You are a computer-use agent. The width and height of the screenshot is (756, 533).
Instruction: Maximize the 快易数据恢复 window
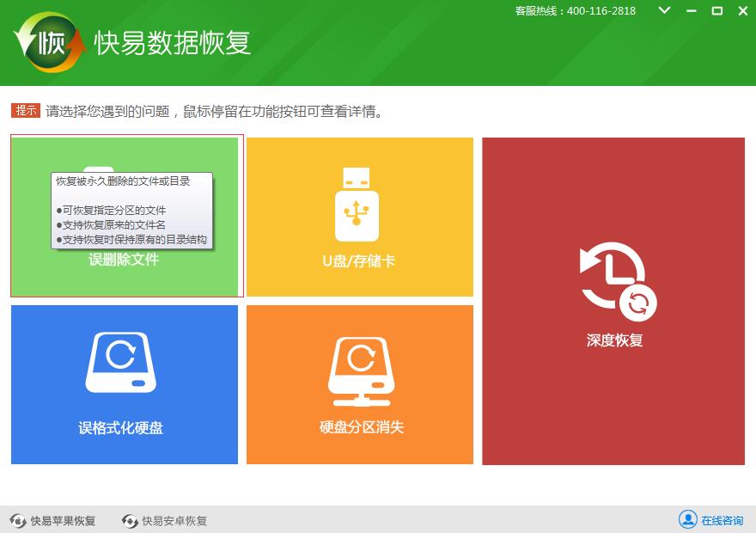point(717,10)
